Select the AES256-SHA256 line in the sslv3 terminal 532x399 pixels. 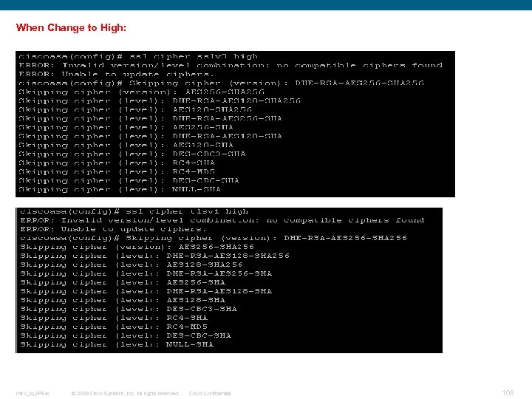pyautogui.click(x=141, y=92)
